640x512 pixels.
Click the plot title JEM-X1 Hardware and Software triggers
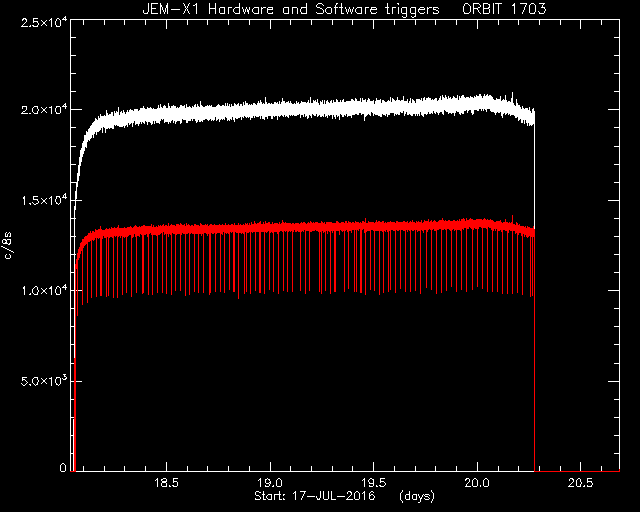291,9
